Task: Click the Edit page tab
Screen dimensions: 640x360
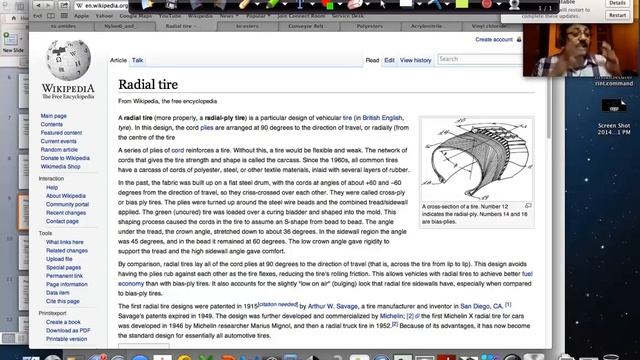Action: point(389,60)
